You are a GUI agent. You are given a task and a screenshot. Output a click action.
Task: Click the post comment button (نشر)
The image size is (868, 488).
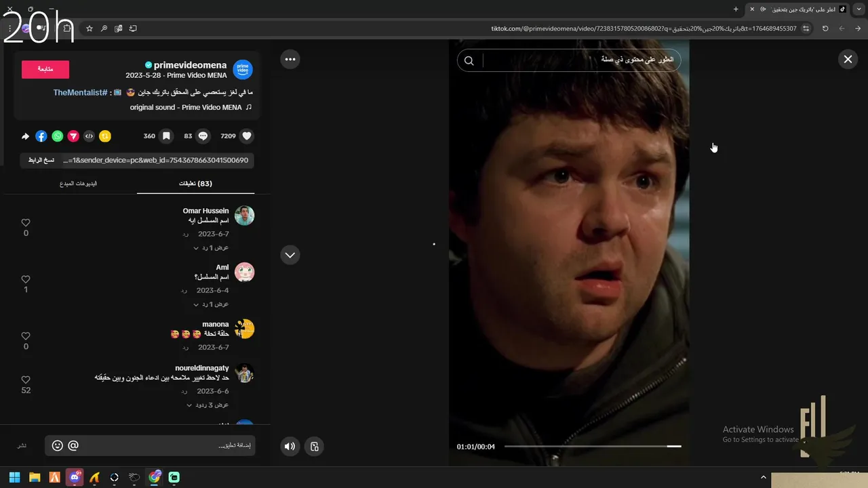pos(22,446)
